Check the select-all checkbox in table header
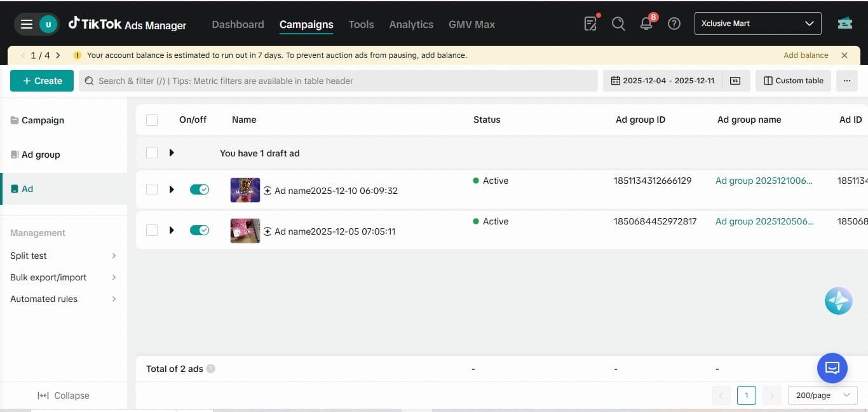Viewport: 868px width, 412px height. 152,120
